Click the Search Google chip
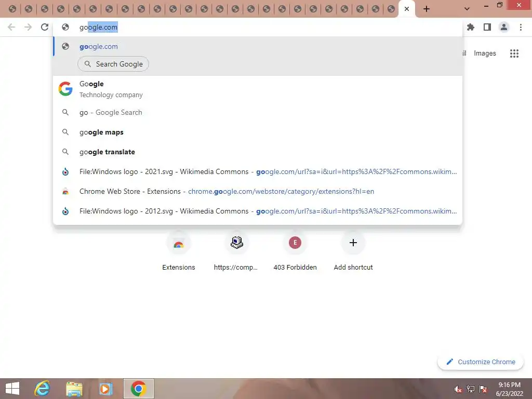The image size is (532, 399). tap(113, 64)
